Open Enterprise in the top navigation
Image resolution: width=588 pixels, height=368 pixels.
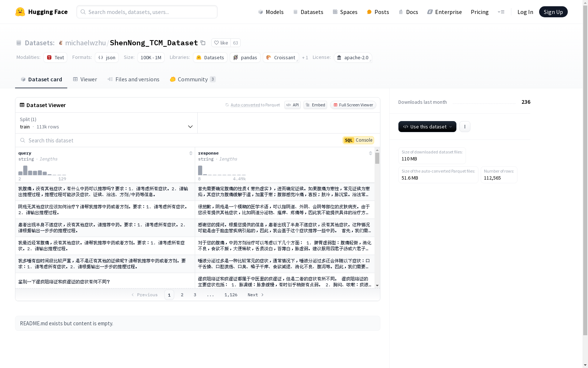(445, 12)
